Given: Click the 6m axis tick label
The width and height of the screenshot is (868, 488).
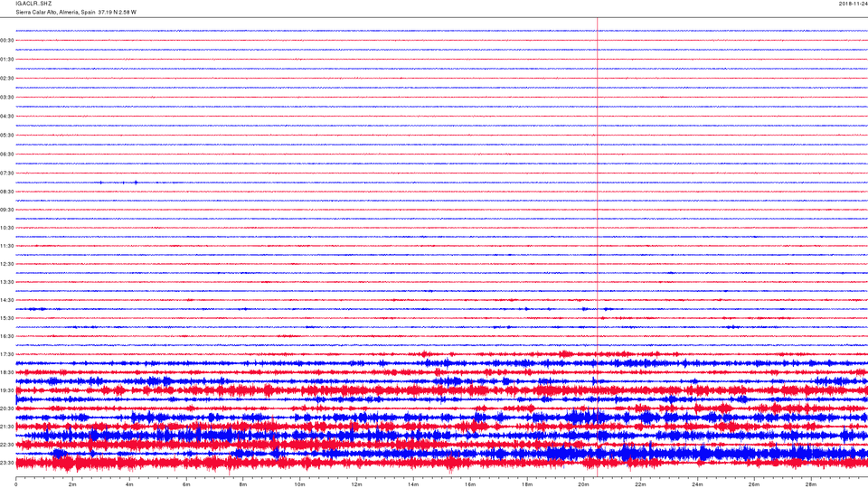Looking at the screenshot, I should tap(186, 484).
